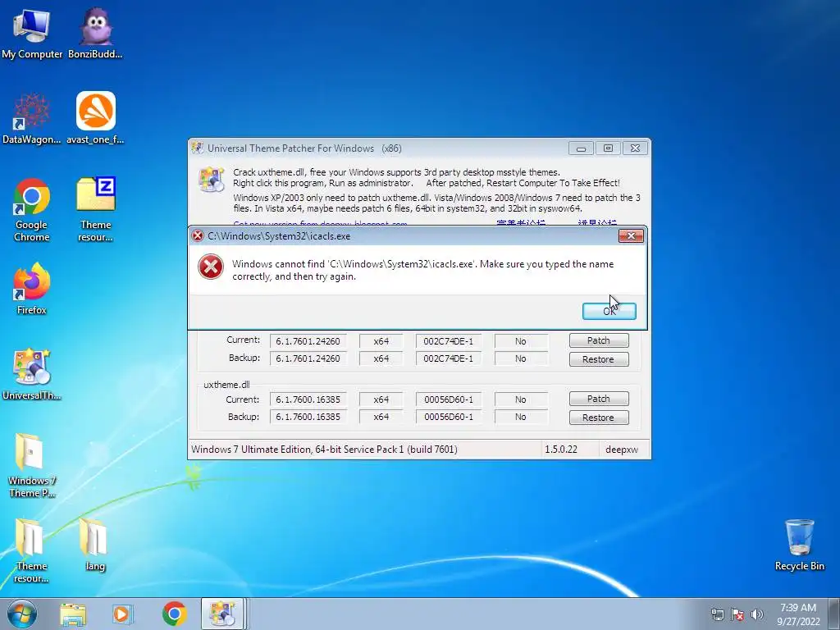
Task: Click the volume speaker tray icon
Action: [x=757, y=614]
